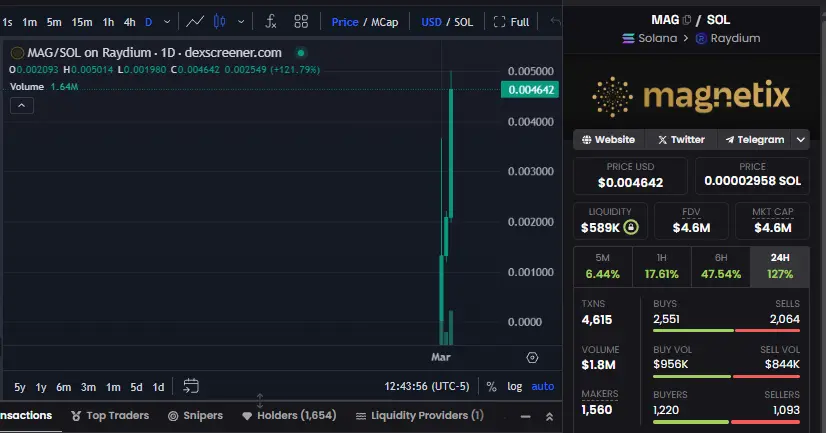Open the timezone selector 12:43:56 (UTC-5)
826x433 pixels.
point(427,386)
